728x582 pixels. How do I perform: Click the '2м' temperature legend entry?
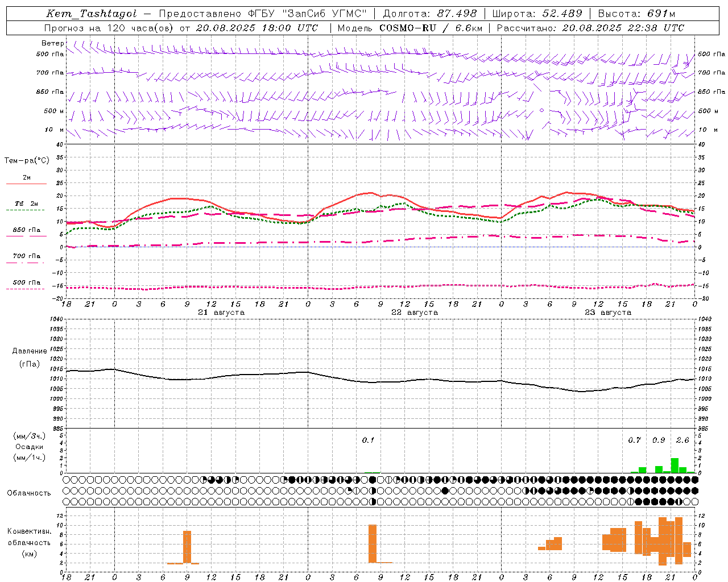[x=27, y=177]
